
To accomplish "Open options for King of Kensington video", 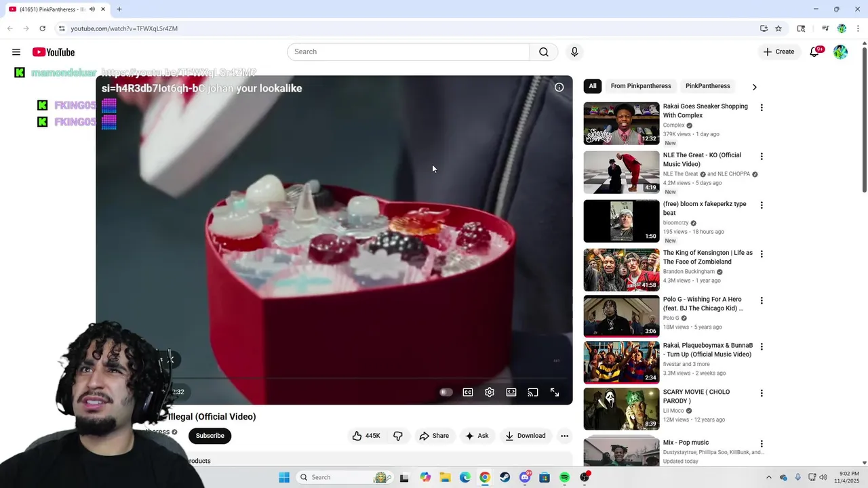I will pos(762,254).
